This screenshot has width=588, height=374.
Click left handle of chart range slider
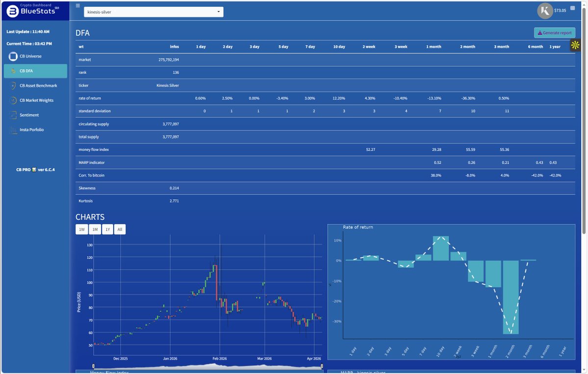[93, 366]
